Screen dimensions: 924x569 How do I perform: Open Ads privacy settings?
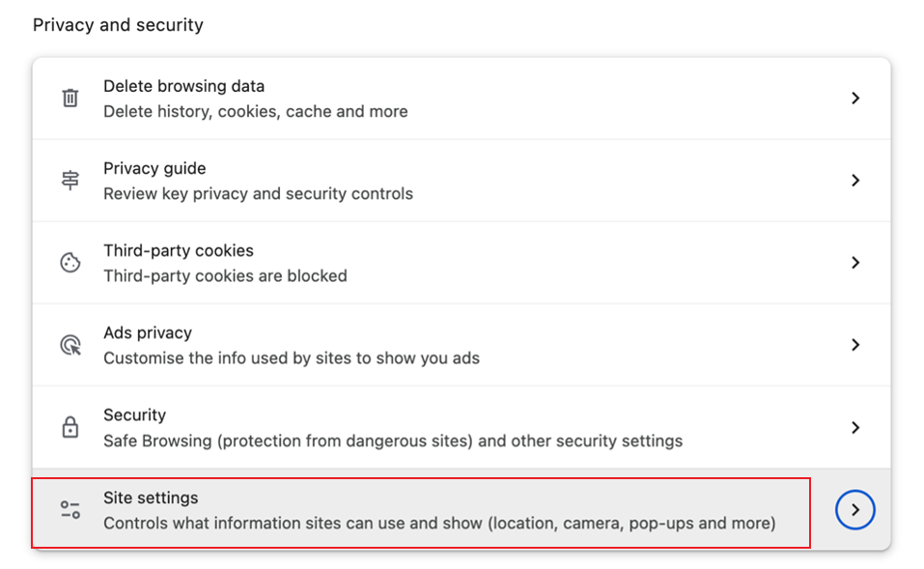tap(386, 343)
